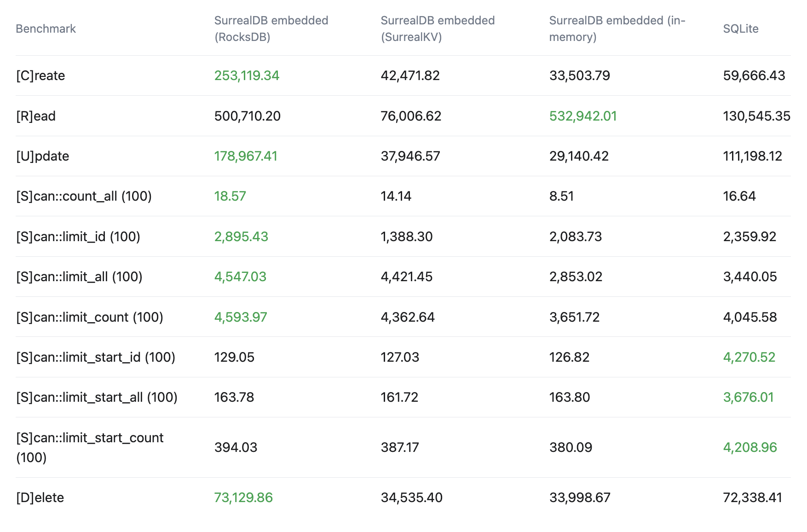Select the value 163.80
The image size is (807, 532).
pyautogui.click(x=570, y=397)
